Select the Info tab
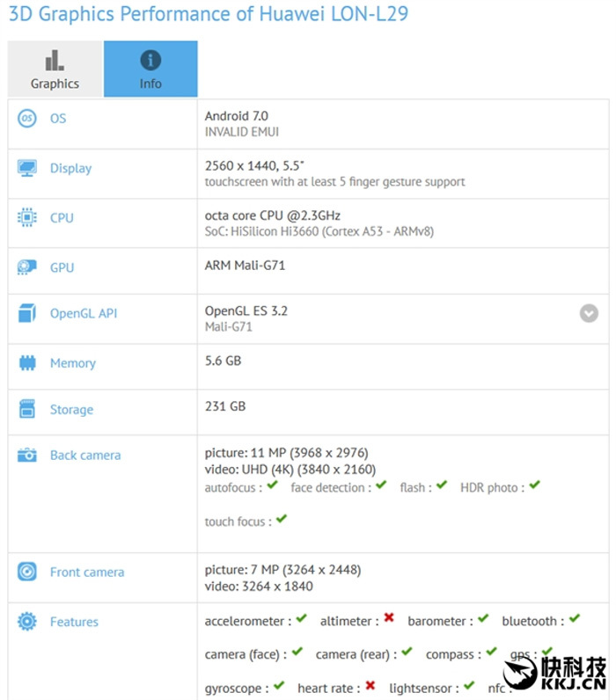Screen dimensions: 616x700 [150, 69]
